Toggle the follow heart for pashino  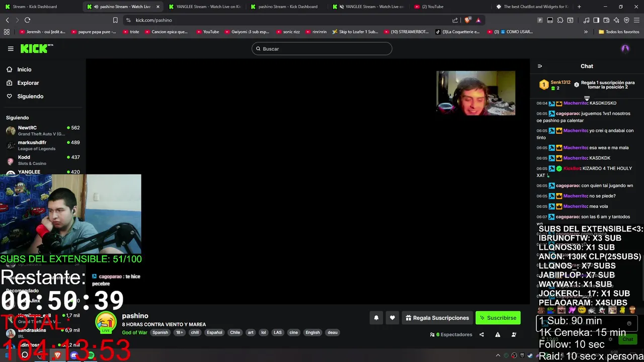(x=392, y=318)
